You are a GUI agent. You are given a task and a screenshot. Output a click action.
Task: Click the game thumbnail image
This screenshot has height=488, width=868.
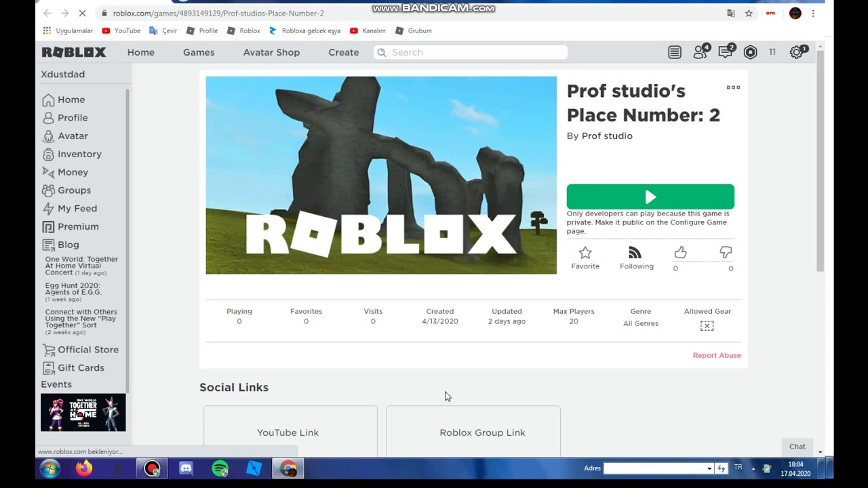point(381,175)
